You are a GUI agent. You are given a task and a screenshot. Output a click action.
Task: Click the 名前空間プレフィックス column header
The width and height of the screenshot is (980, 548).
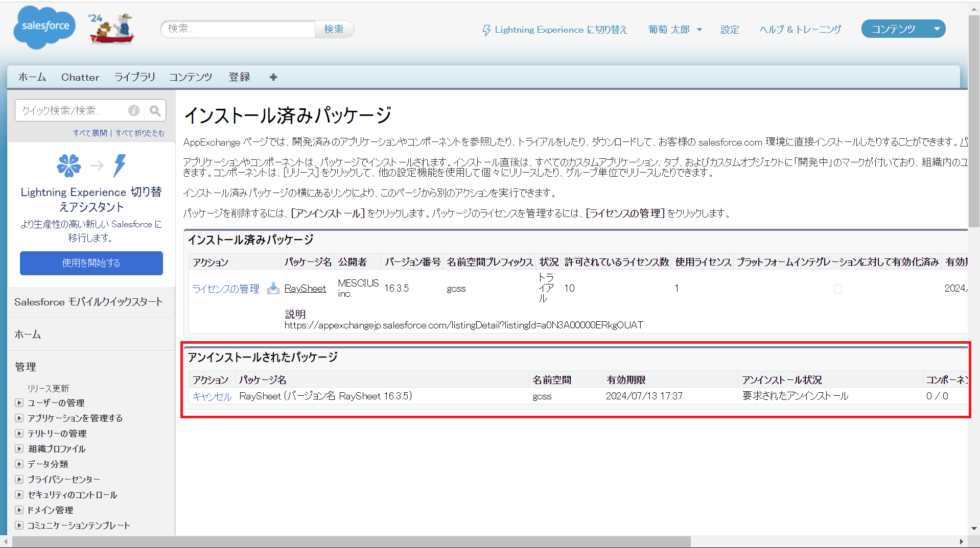pos(490,262)
